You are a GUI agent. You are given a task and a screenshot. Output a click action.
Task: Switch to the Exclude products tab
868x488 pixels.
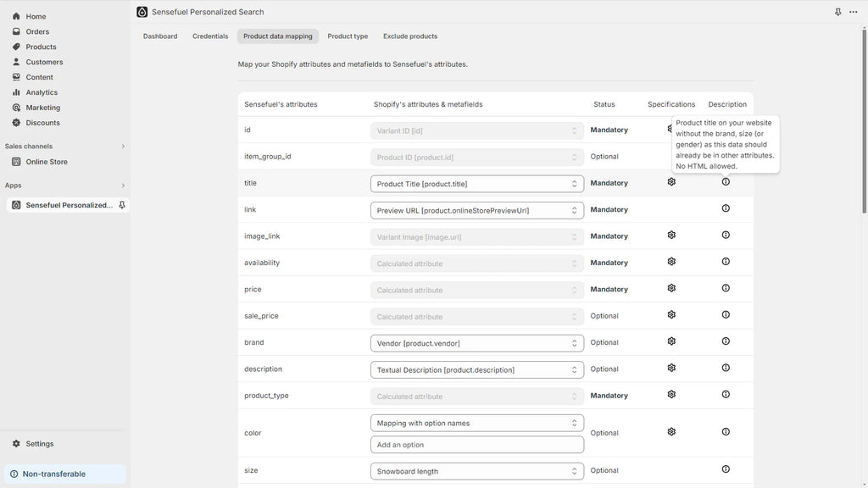tap(410, 36)
